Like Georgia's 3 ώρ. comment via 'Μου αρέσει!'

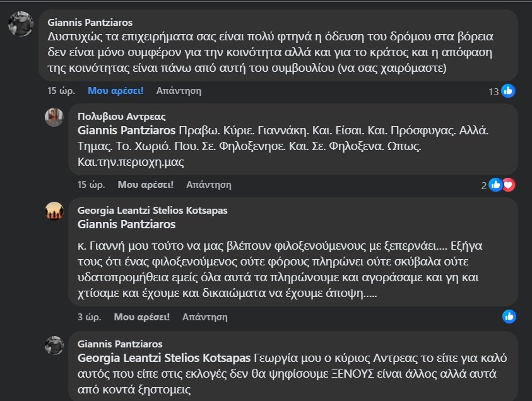pyautogui.click(x=142, y=317)
